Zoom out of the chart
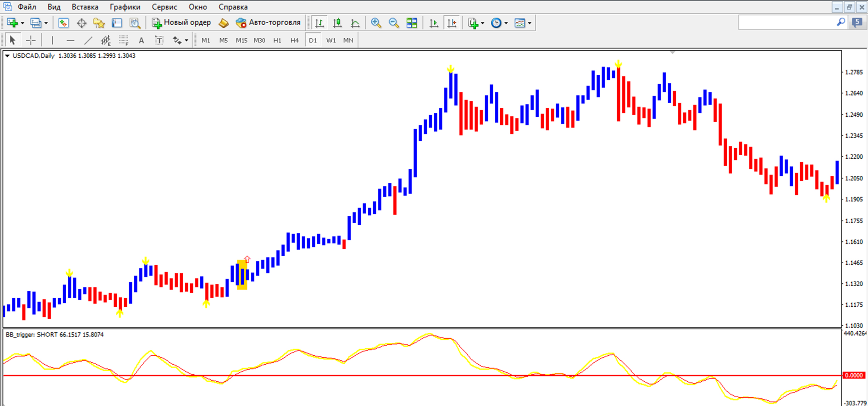Viewport: 868px width, 406px height. [394, 23]
